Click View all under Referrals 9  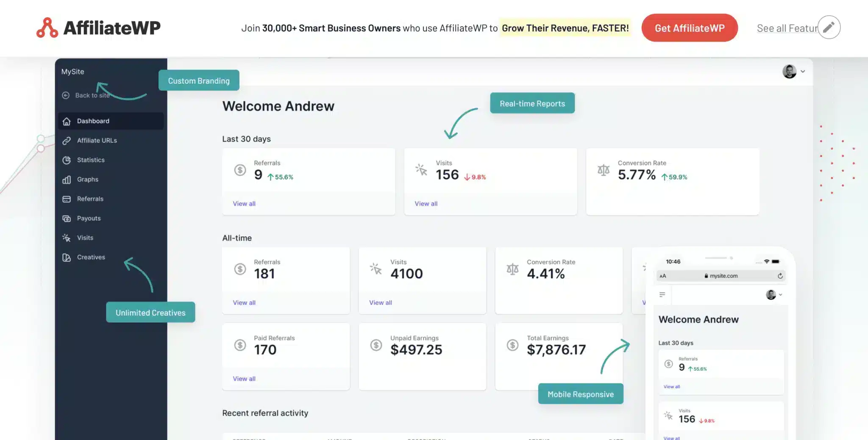(x=244, y=204)
